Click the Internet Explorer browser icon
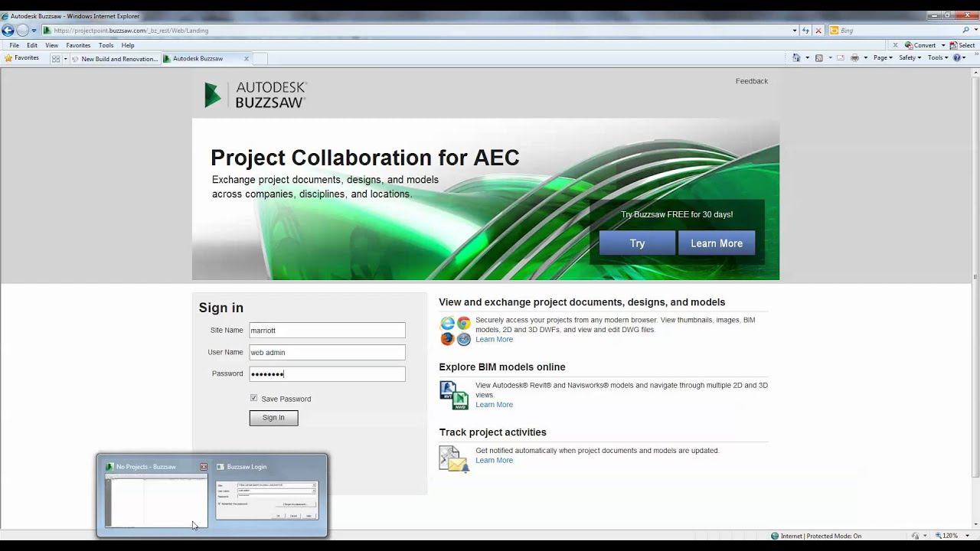Viewport: 980px width, 551px height. 447,324
